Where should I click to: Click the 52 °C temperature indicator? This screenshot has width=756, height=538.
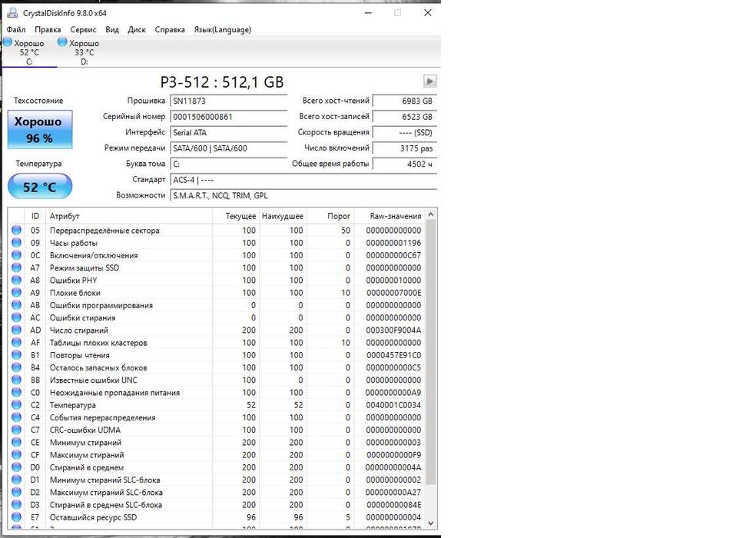pos(40,187)
